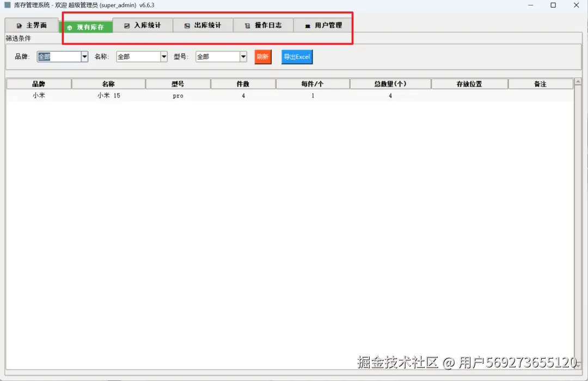Sort by the 品牌 column header
The width and height of the screenshot is (588, 381).
coord(39,84)
